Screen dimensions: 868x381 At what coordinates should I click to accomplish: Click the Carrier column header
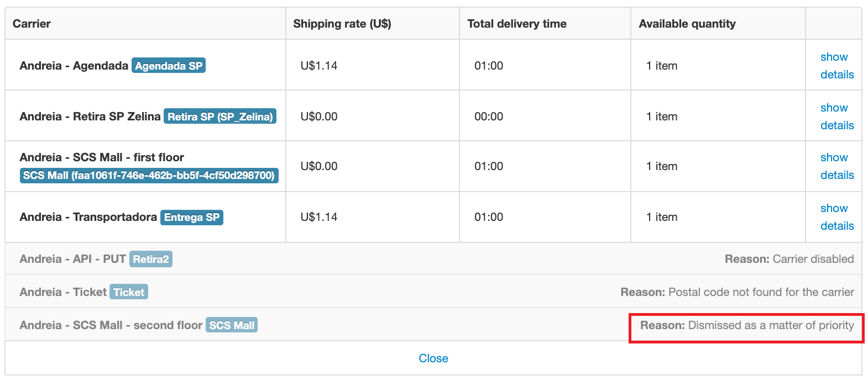click(x=32, y=24)
